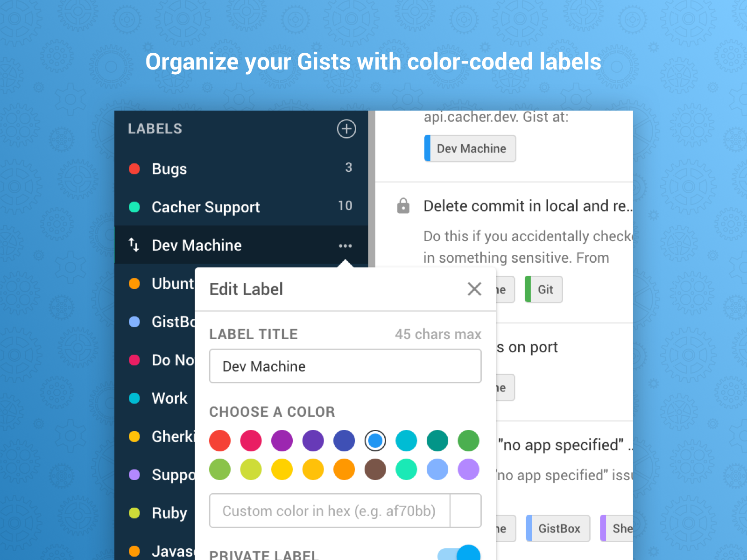Choose the light blue color swatch
Image resolution: width=747 pixels, height=560 pixels.
click(x=437, y=469)
